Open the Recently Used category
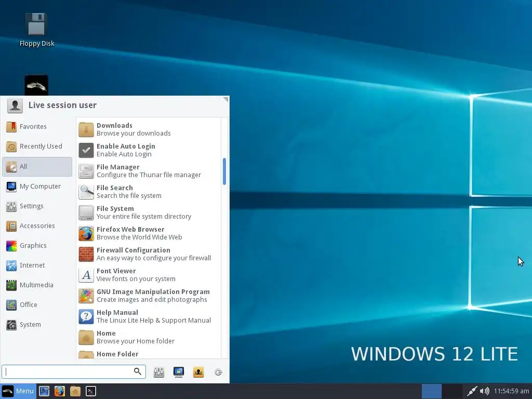The image size is (532, 399). (x=37, y=147)
